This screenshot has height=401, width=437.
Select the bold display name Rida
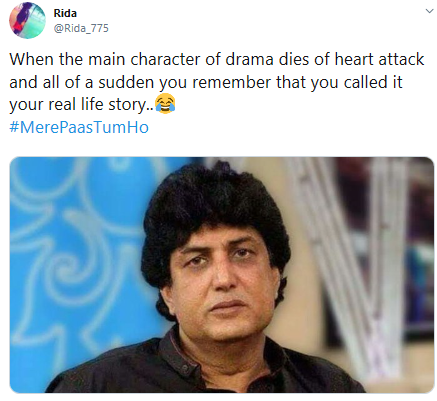tap(65, 13)
